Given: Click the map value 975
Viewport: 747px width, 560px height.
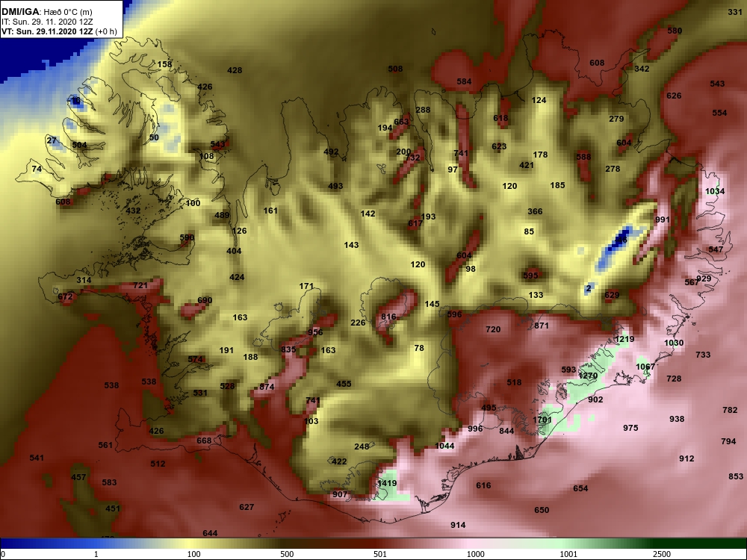Looking at the screenshot, I should click(630, 428).
